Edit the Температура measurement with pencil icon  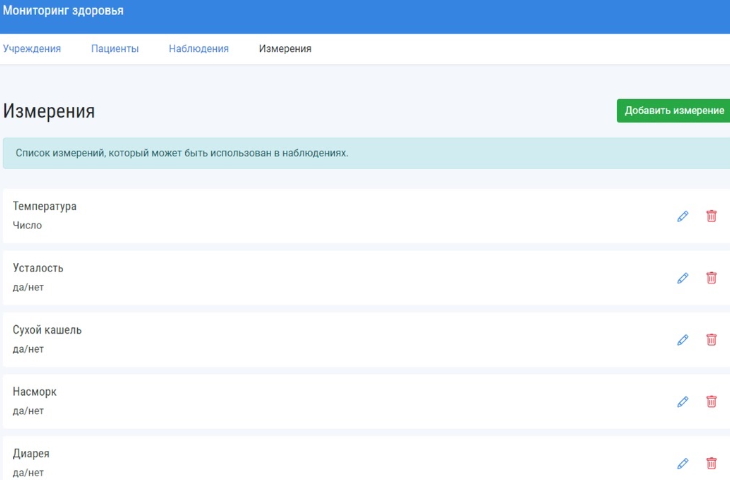[x=683, y=216]
